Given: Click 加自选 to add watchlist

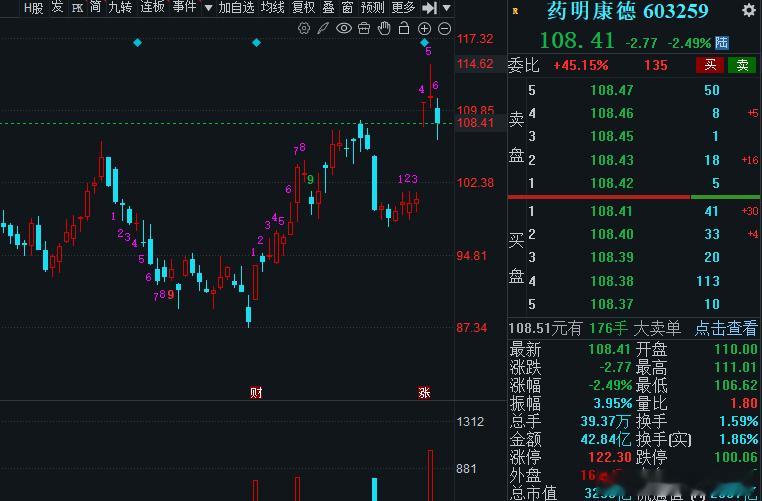Looking at the screenshot, I should [x=236, y=7].
